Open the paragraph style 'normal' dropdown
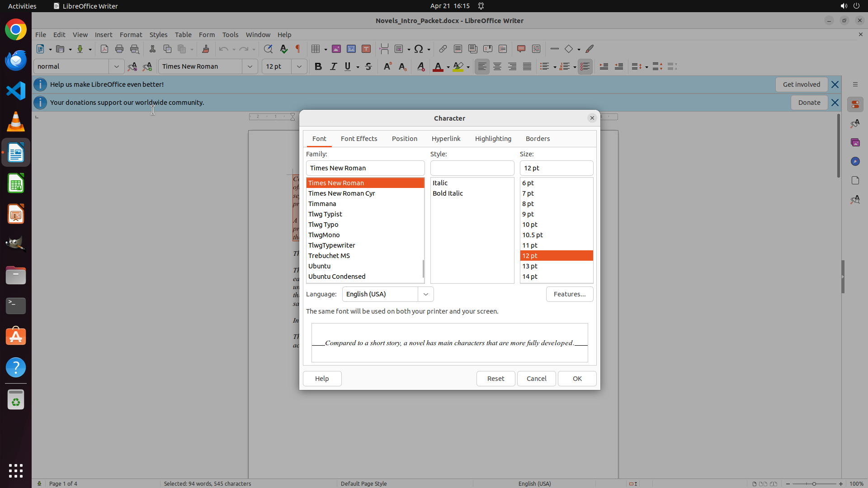 click(x=116, y=66)
